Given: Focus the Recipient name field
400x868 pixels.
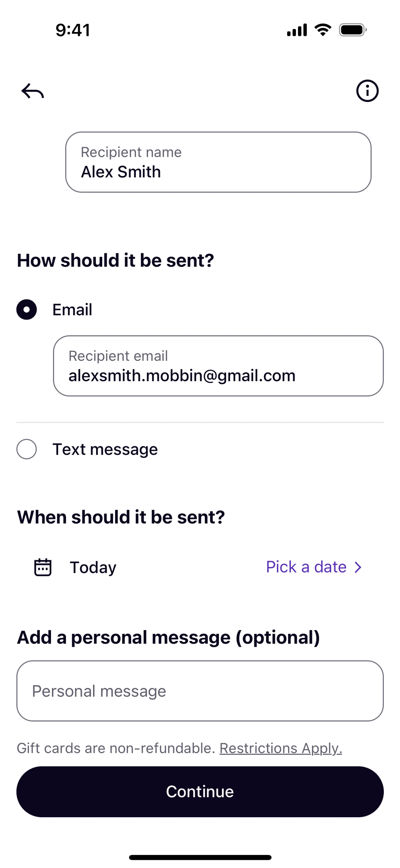Looking at the screenshot, I should click(218, 162).
